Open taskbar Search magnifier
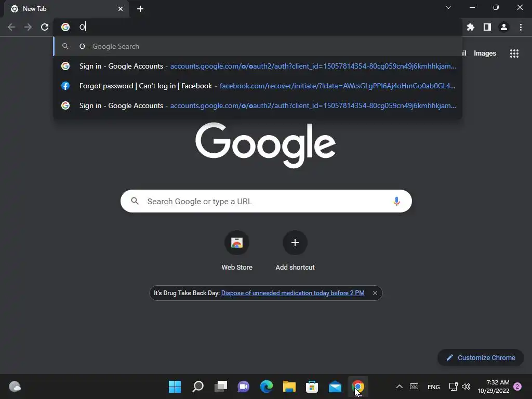 [198, 387]
